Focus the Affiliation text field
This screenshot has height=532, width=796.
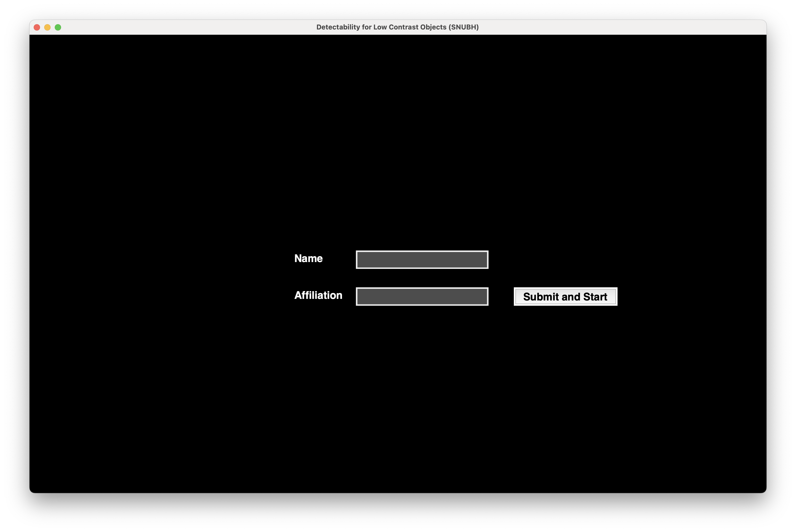point(422,297)
